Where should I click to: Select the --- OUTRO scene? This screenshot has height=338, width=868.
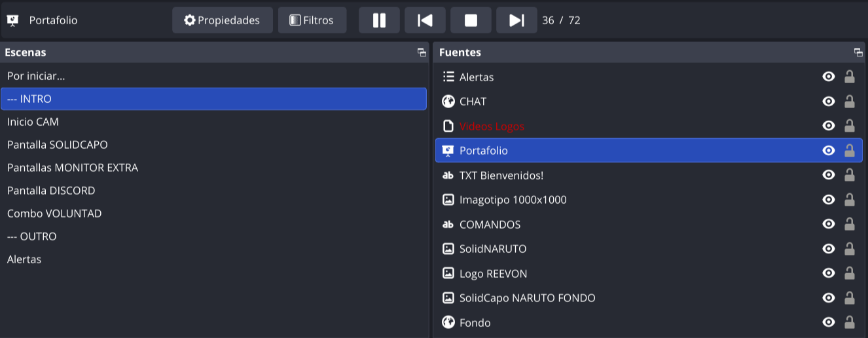[x=32, y=236]
